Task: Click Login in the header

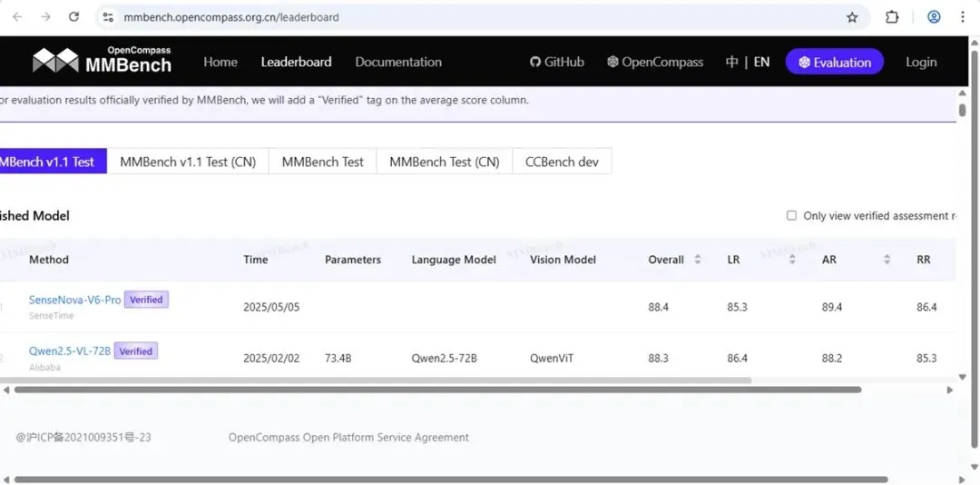Action: tap(921, 62)
